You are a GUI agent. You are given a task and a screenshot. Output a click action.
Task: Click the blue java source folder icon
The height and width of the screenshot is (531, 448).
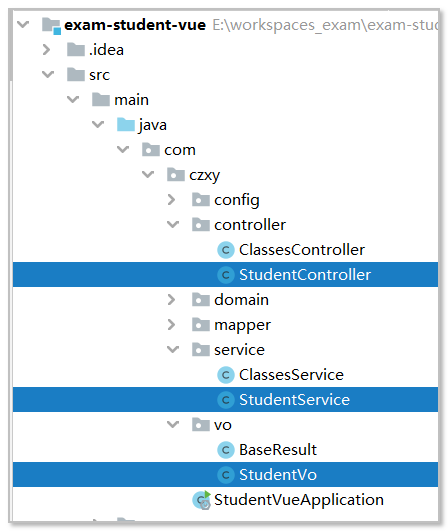pos(126,125)
